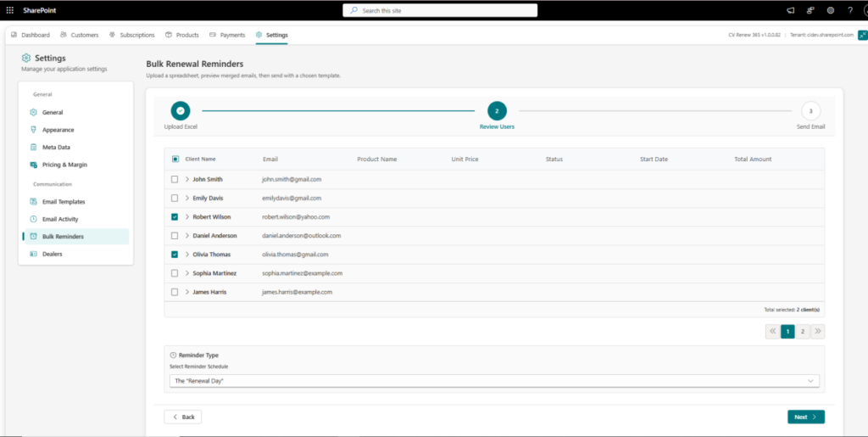The height and width of the screenshot is (437, 868).
Task: Click the Product Name column header
Action: point(377,160)
